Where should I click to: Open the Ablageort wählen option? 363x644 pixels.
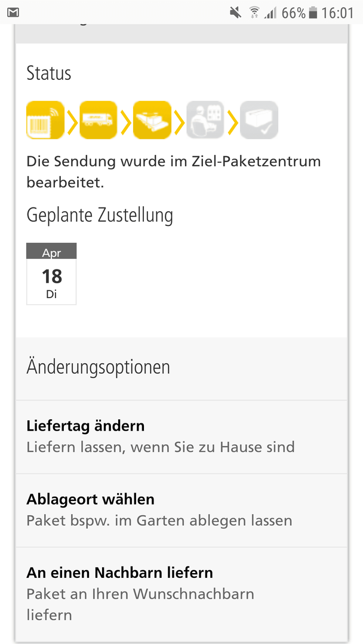coord(181,510)
